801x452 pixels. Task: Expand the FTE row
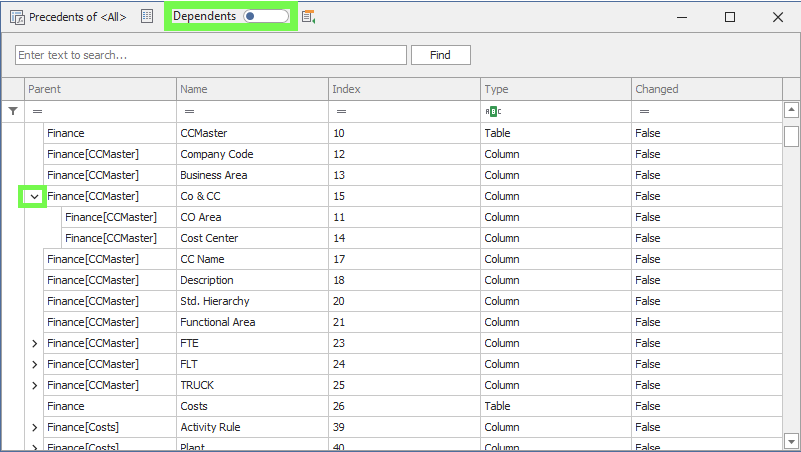point(34,343)
